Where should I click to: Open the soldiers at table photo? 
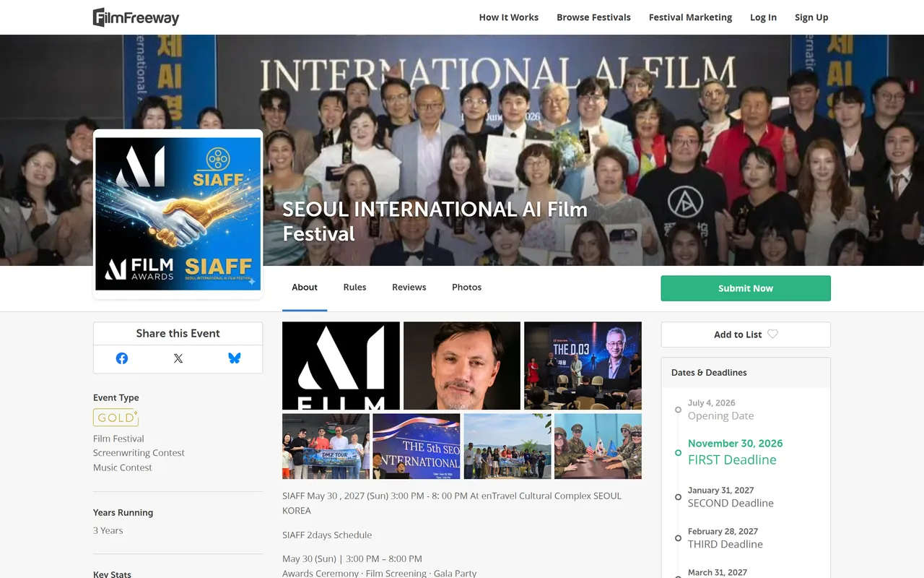(x=598, y=446)
